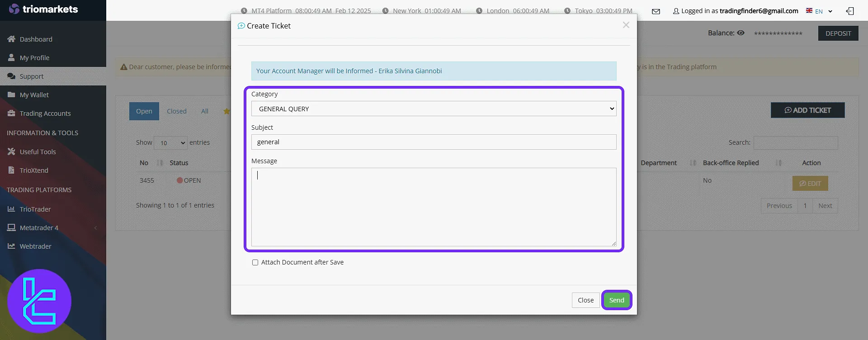This screenshot has height=340, width=868.
Task: Open the Show entries count dropdown
Action: pos(171,143)
